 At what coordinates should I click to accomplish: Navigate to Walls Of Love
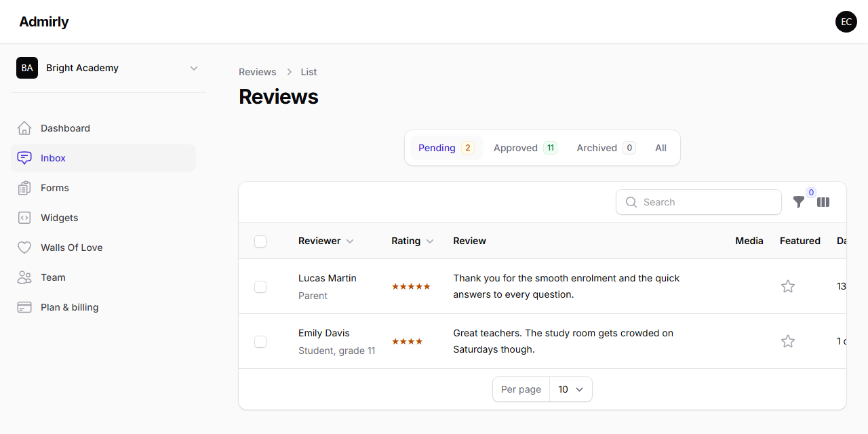(103, 248)
